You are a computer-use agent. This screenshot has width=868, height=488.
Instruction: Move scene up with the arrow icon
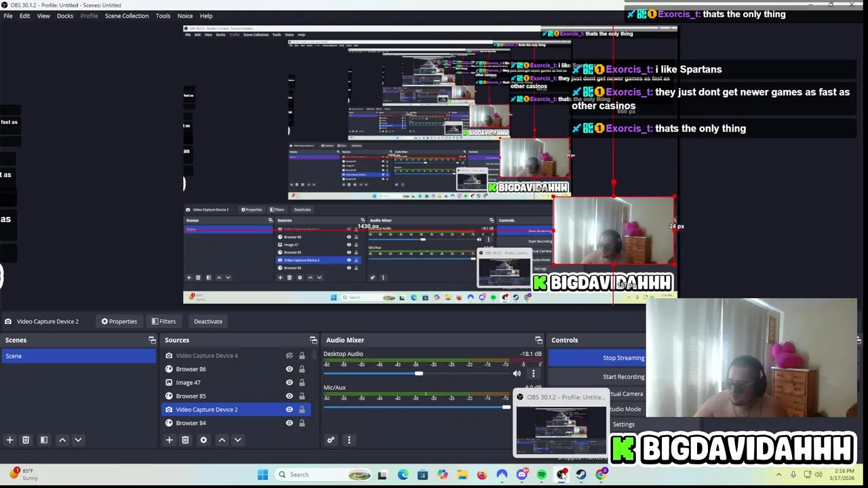[x=62, y=440]
